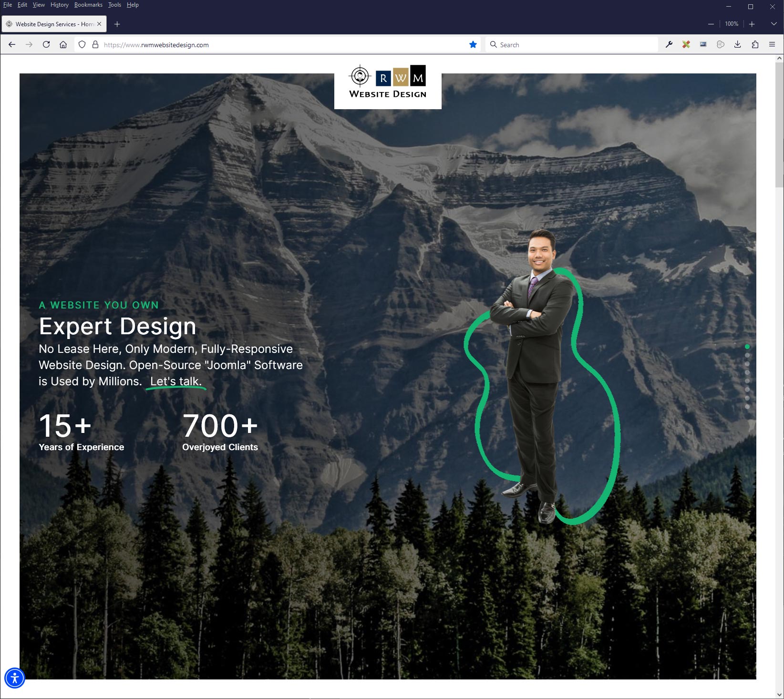Viewport: 784px width, 699px height.
Task: Jump to the fifth section dot
Action: pos(747,381)
